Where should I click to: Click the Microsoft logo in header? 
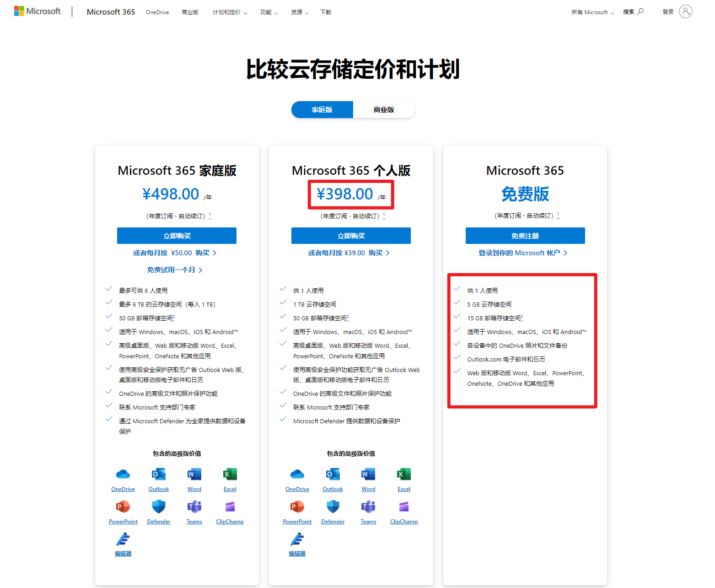click(37, 11)
